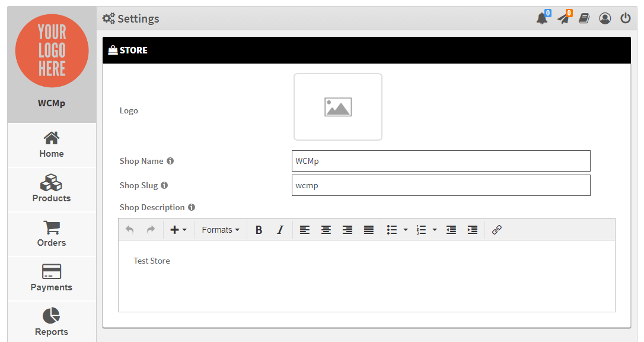Toggle center alignment in editor
Screen dimensions: 644x342
[326, 230]
